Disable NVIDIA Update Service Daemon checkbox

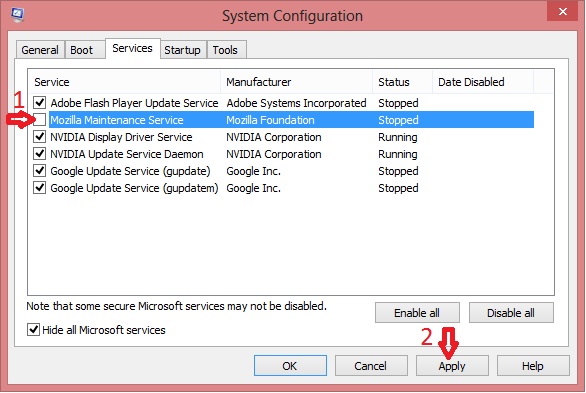pyautogui.click(x=40, y=154)
